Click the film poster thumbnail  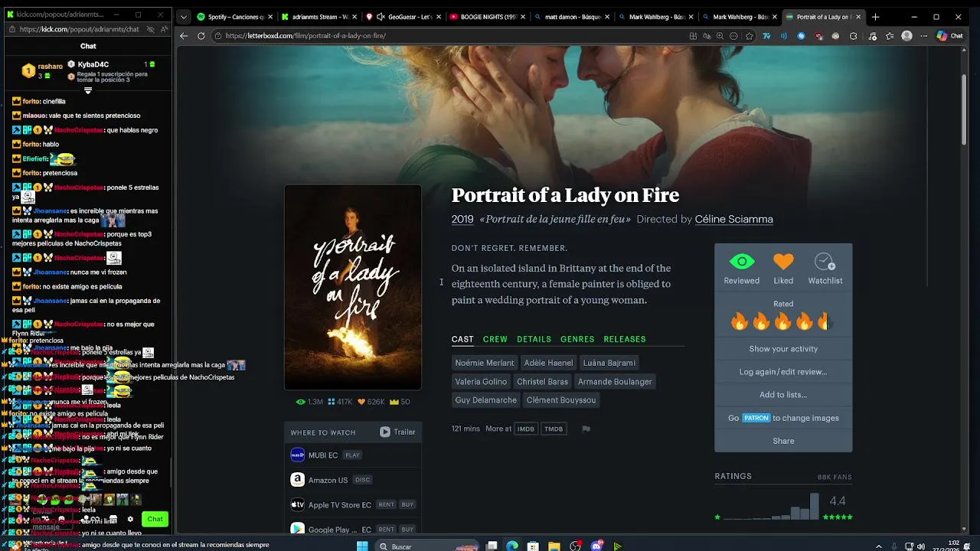pyautogui.click(x=353, y=288)
